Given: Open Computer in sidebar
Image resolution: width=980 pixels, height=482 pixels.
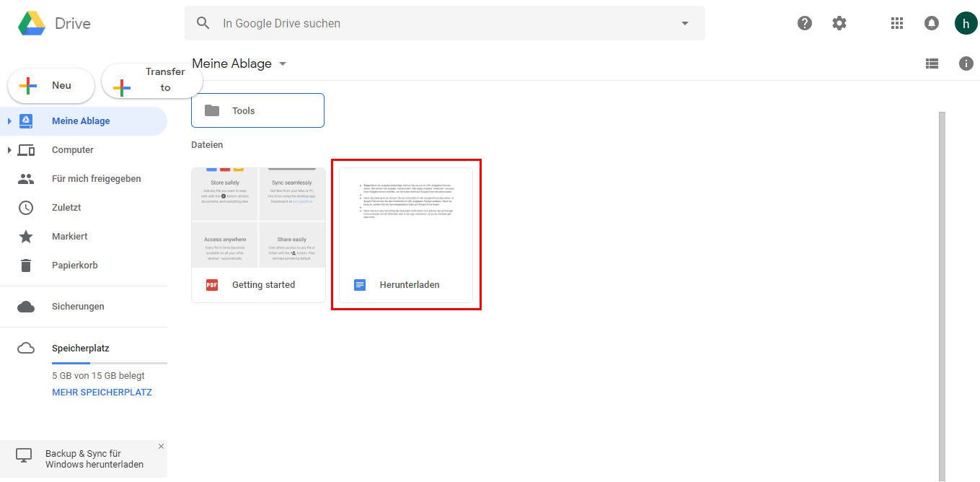Looking at the screenshot, I should [73, 150].
